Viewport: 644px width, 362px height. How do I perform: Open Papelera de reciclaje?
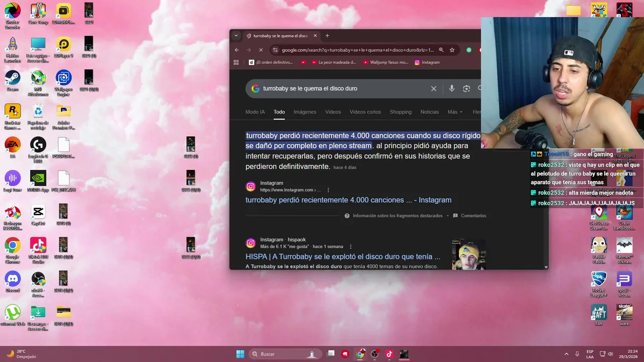click(38, 116)
